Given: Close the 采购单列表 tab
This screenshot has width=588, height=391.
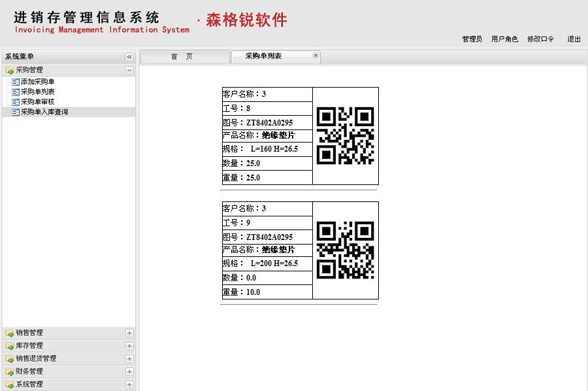Looking at the screenshot, I should [316, 56].
